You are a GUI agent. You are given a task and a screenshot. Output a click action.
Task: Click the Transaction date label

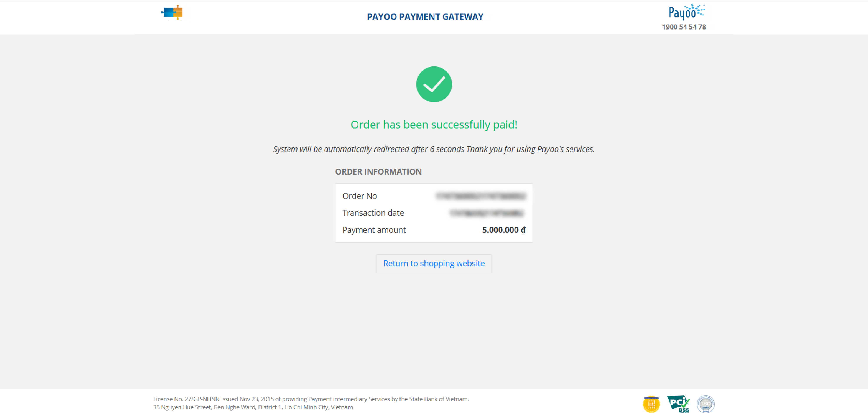(373, 213)
